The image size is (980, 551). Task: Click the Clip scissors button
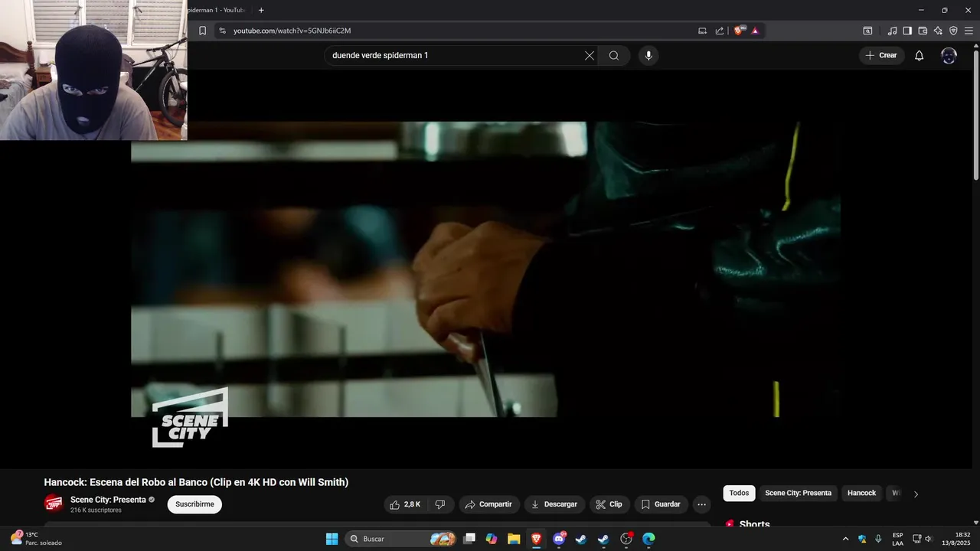[x=609, y=504]
